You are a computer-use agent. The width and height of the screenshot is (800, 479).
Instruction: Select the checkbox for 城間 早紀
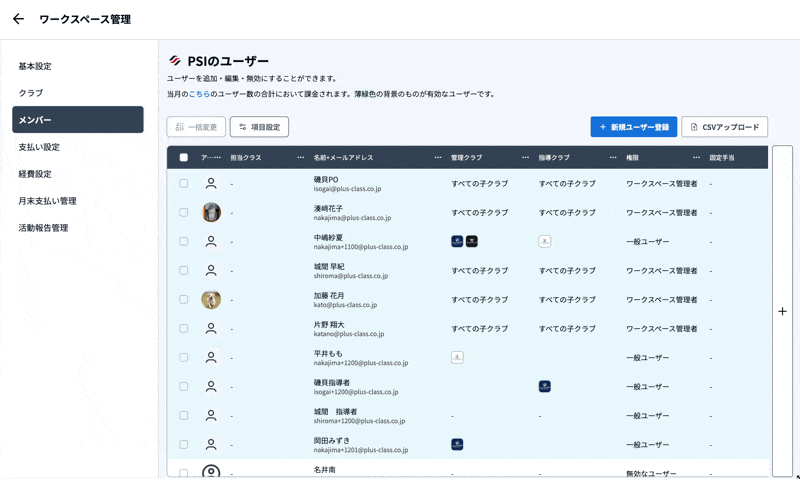[184, 270]
